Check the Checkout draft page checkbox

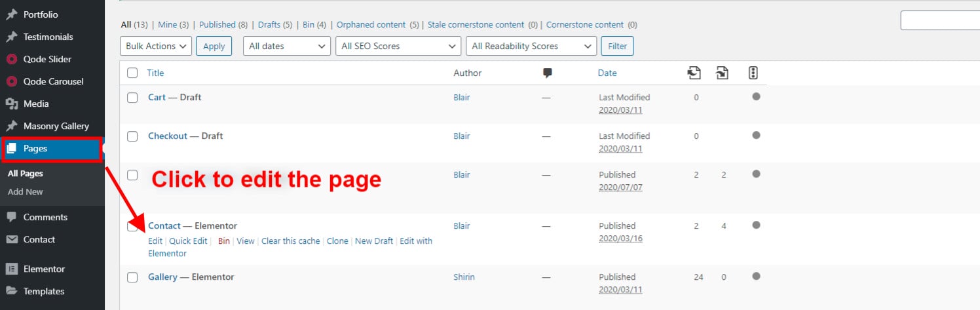point(132,136)
